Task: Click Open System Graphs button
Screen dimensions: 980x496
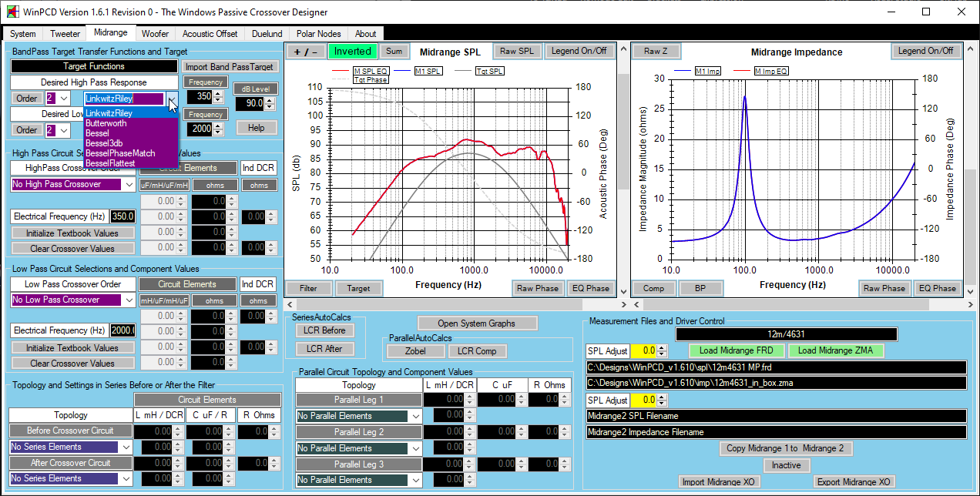Action: pyautogui.click(x=477, y=323)
